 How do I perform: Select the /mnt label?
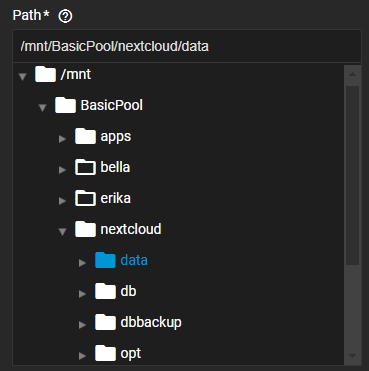click(x=76, y=74)
